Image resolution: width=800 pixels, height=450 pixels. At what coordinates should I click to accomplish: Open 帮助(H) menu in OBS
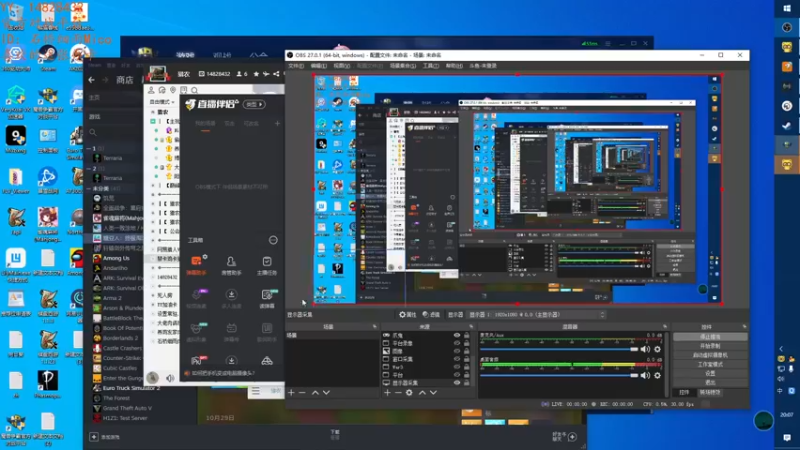tap(454, 66)
